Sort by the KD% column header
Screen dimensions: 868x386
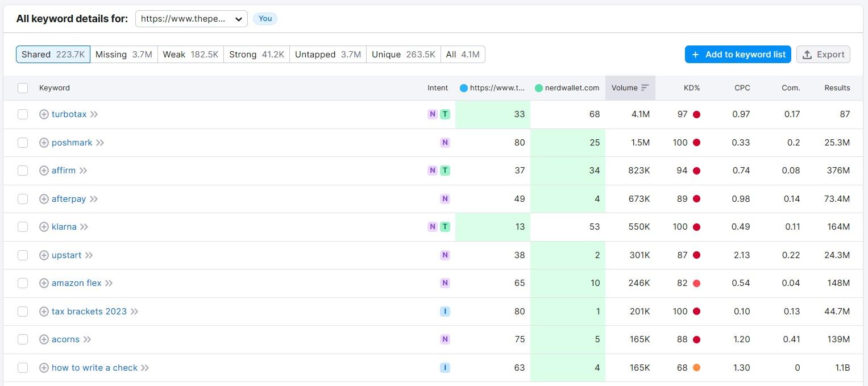pyautogui.click(x=692, y=88)
